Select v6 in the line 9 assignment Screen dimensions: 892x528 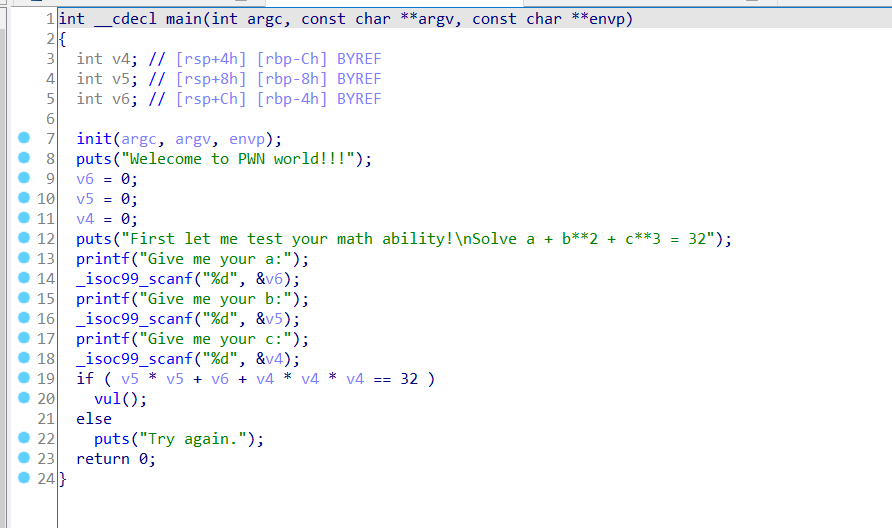tap(85, 179)
